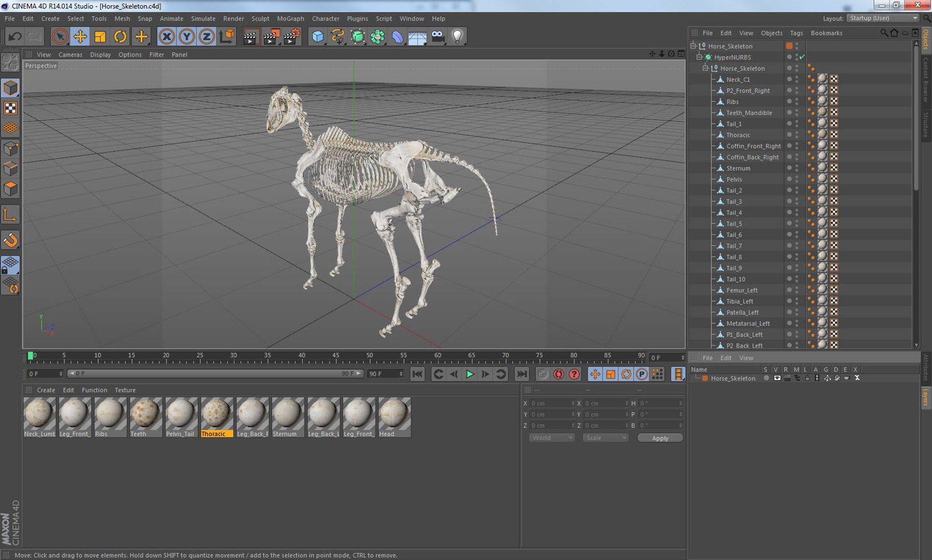Image resolution: width=932 pixels, height=560 pixels.
Task: Open the Attributes side tab
Action: pos(926,367)
